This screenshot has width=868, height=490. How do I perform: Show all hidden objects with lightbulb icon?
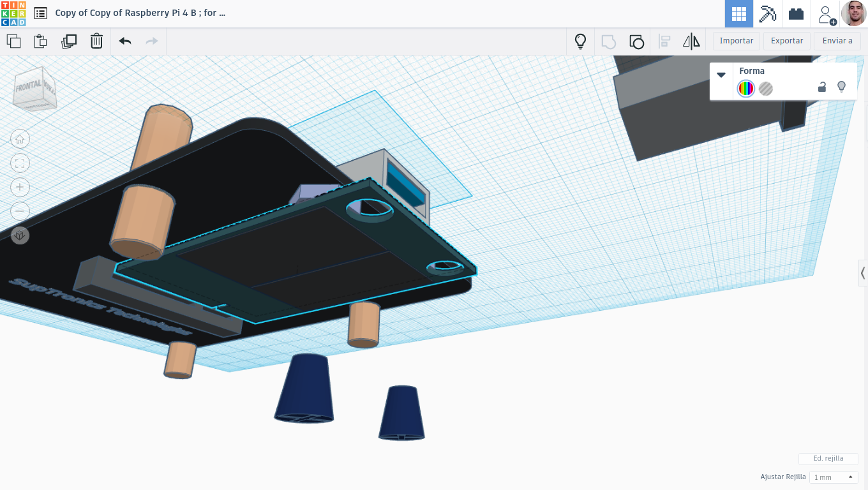(580, 41)
